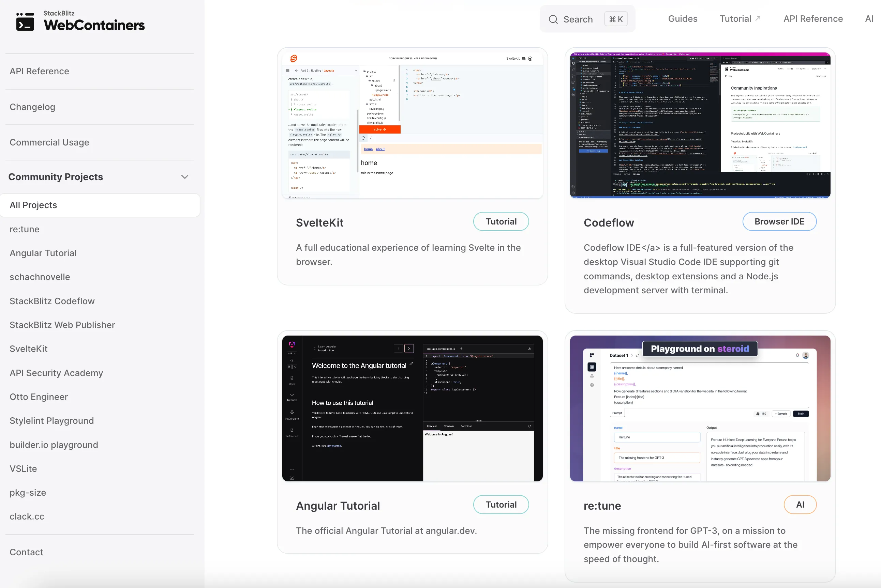Select builder.io playground in the sidebar
The image size is (881, 588).
tap(54, 445)
